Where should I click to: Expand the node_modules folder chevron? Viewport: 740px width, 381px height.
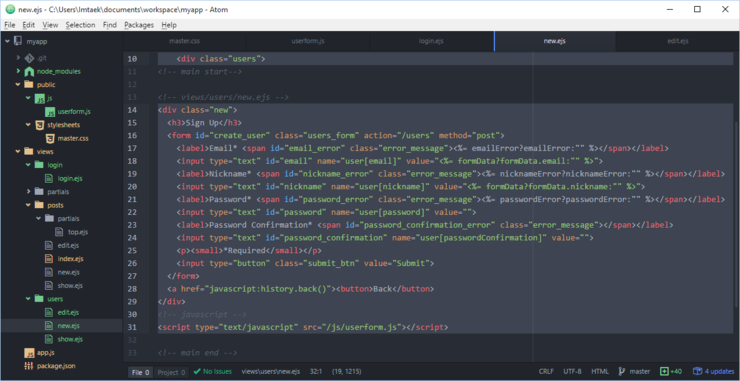tap(18, 71)
